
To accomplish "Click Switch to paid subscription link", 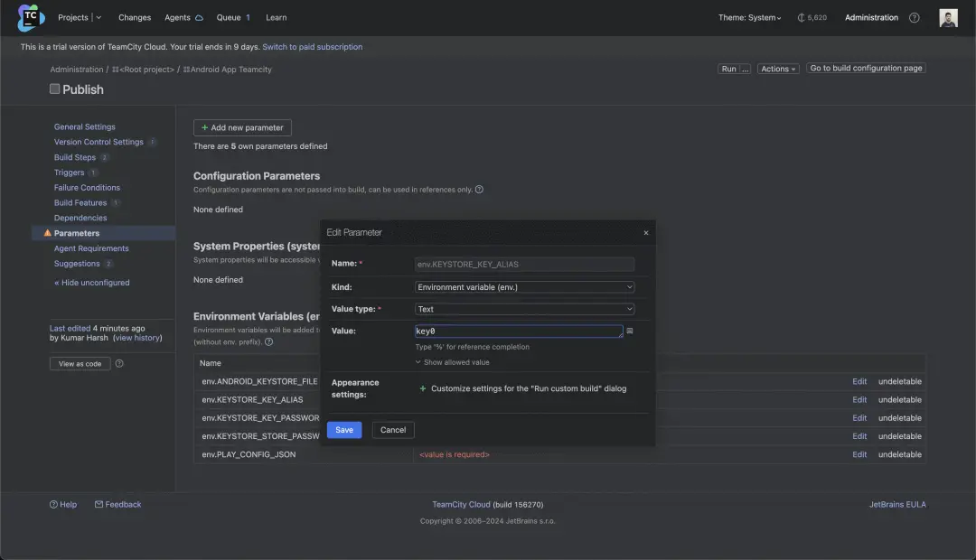I will 313,47.
